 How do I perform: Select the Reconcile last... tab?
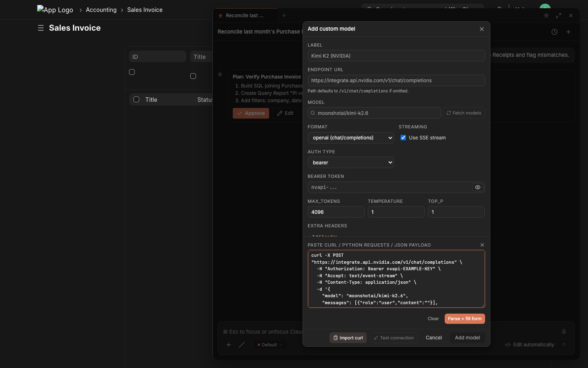point(245,16)
